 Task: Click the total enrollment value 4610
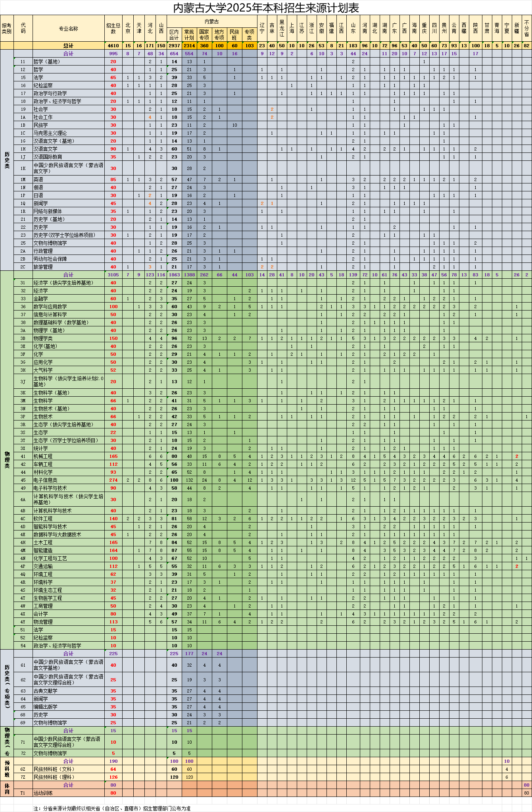click(113, 46)
